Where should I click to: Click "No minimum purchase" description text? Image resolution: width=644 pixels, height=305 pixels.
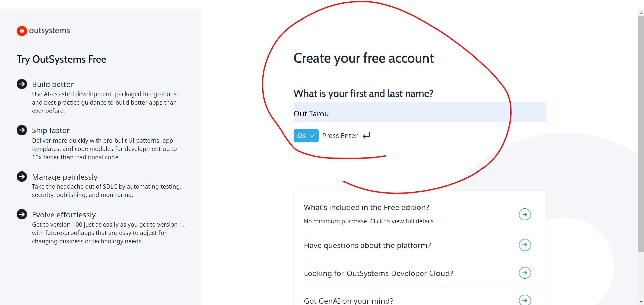[369, 221]
